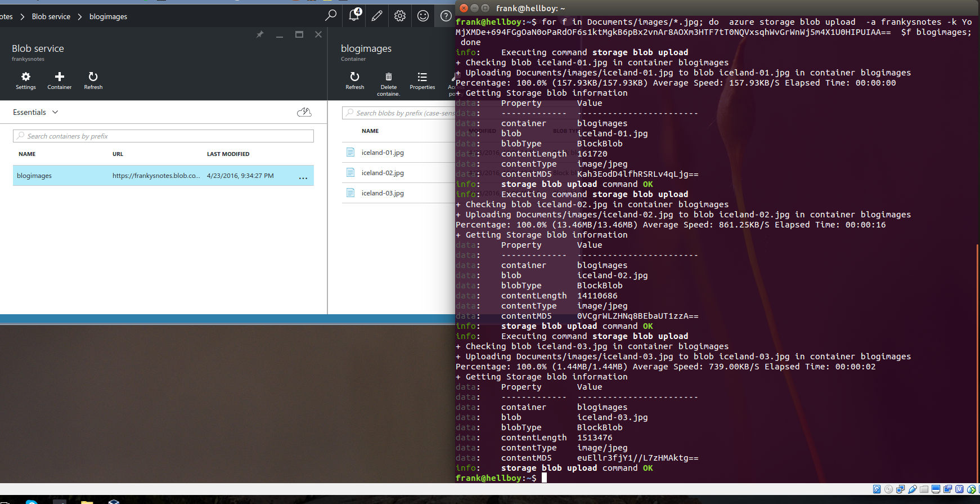Click the Blob service blade title
980x504 pixels.
38,48
